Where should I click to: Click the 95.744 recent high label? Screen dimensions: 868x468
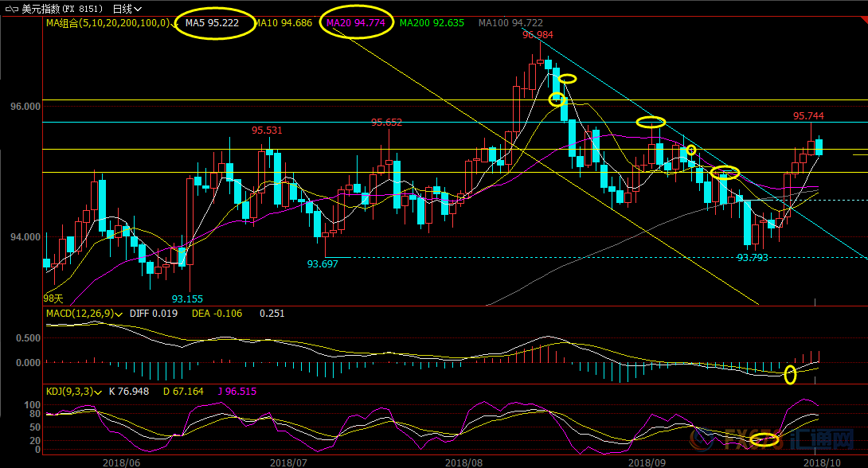click(808, 115)
